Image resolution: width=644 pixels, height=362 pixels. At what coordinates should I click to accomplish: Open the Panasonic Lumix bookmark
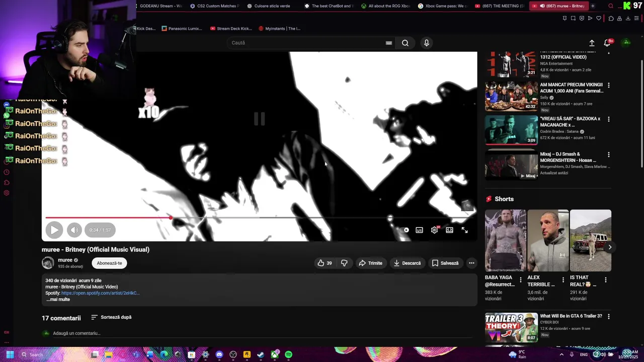pyautogui.click(x=182, y=29)
